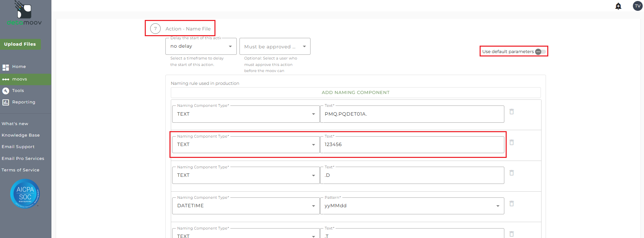The height and width of the screenshot is (238, 644).
Task: Click the notification bell icon
Action: [x=618, y=6]
